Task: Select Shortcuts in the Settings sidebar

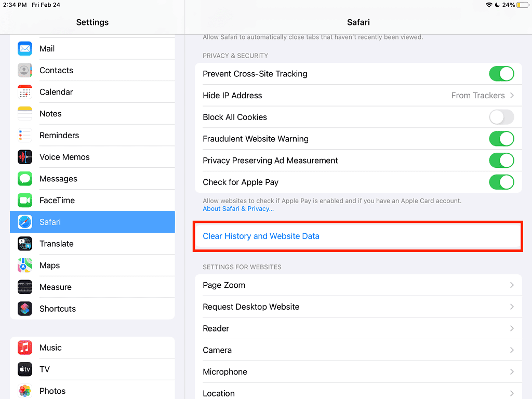Action: click(x=92, y=309)
